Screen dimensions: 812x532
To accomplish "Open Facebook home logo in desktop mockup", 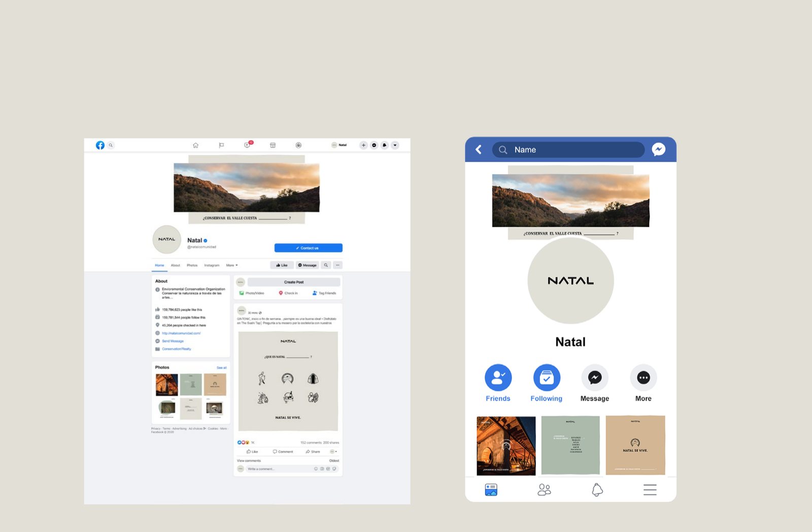I will 100,145.
